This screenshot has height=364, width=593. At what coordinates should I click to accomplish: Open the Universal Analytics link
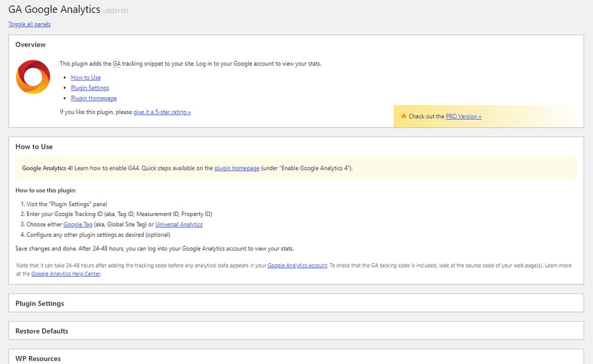[179, 224]
